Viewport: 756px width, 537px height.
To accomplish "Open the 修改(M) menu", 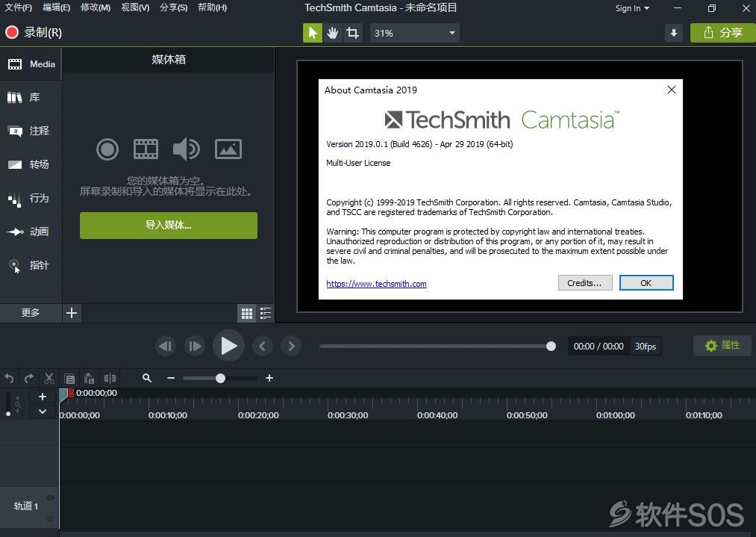I will point(96,7).
